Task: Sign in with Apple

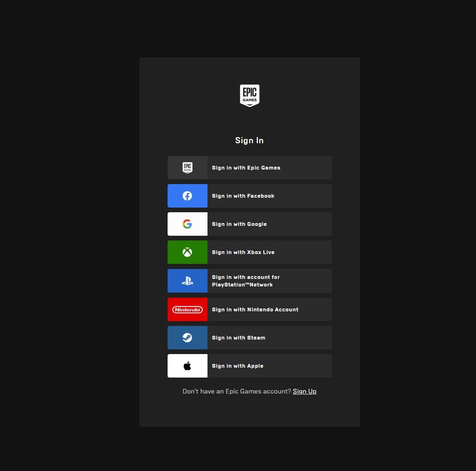Action: (x=249, y=366)
